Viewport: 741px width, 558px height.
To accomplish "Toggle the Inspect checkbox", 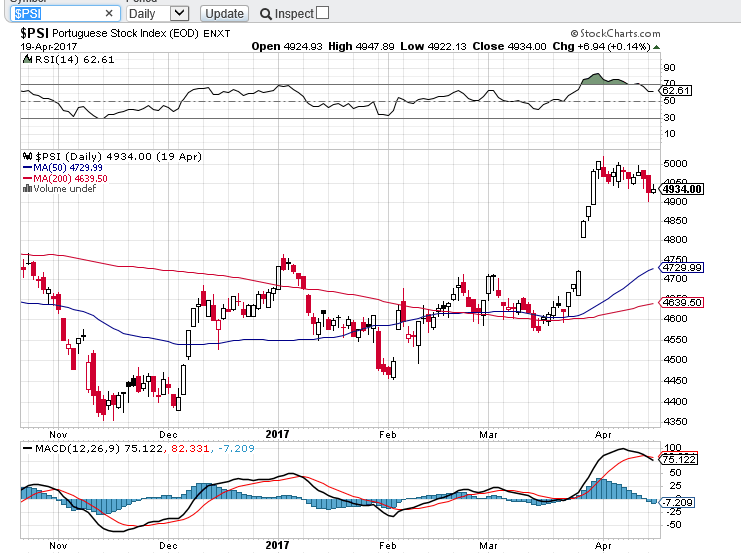I will (x=322, y=13).
